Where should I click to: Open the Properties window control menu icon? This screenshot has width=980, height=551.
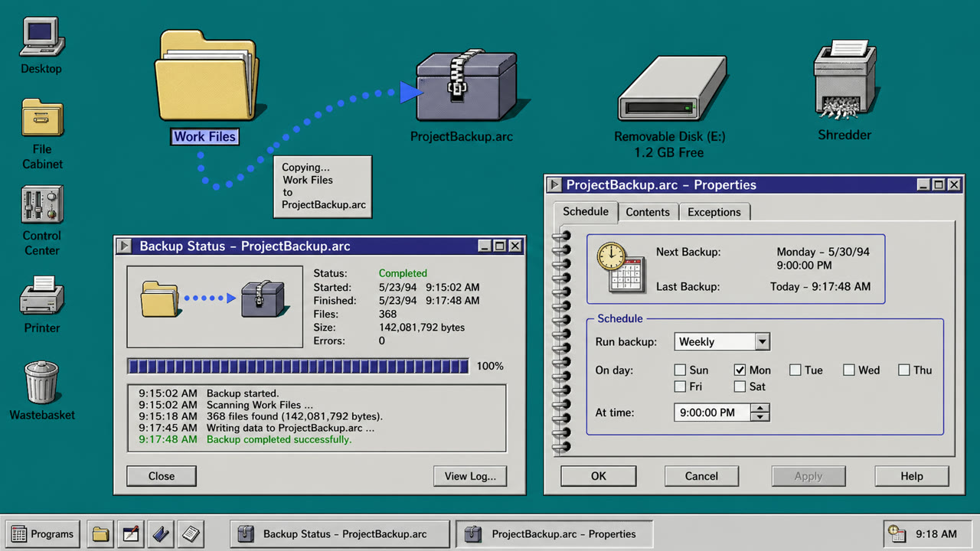[x=554, y=184]
